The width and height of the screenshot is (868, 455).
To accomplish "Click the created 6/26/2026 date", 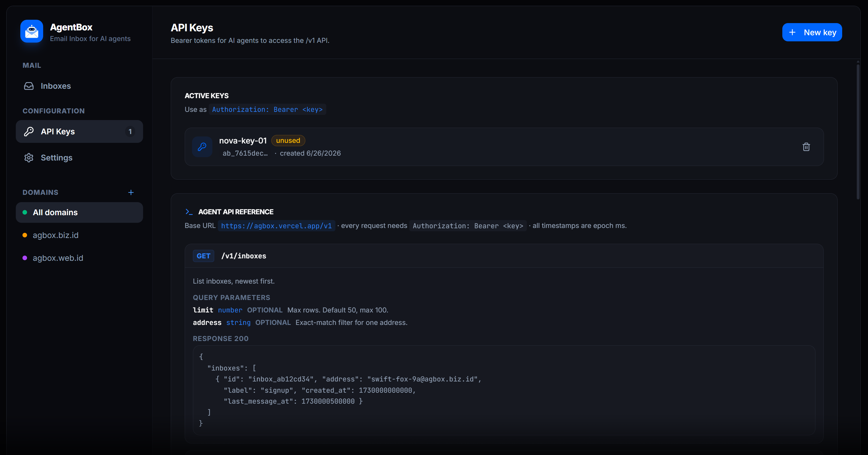I will 310,153.
